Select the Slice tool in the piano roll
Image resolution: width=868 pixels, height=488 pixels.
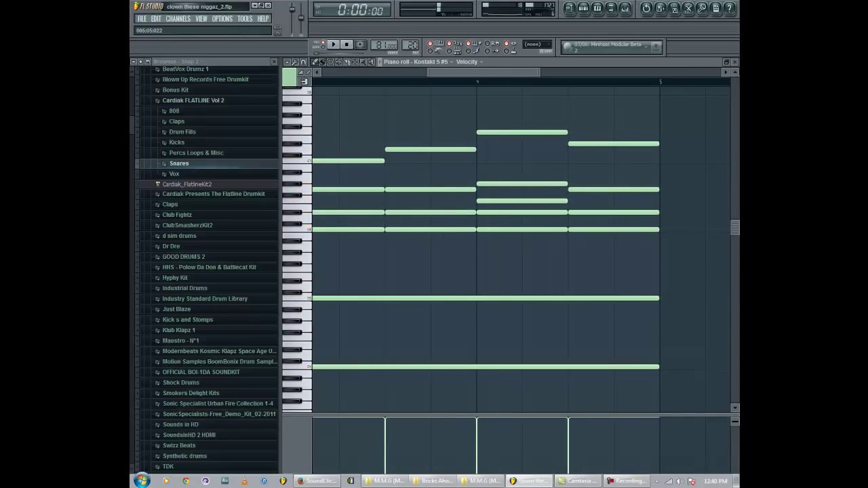(347, 62)
